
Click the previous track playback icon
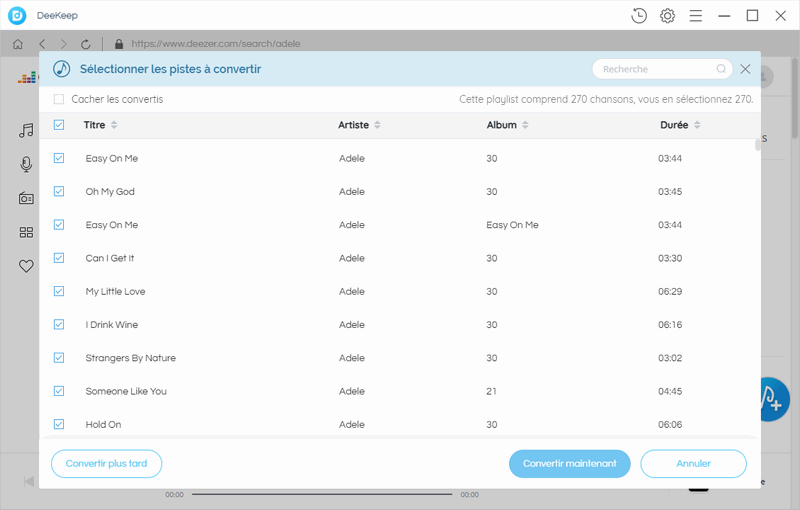pyautogui.click(x=29, y=481)
